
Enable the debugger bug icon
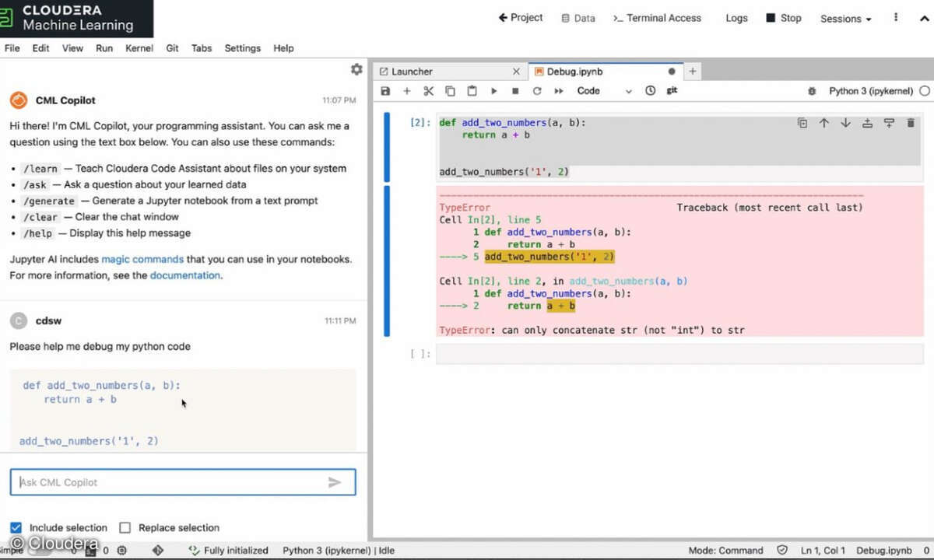point(812,91)
